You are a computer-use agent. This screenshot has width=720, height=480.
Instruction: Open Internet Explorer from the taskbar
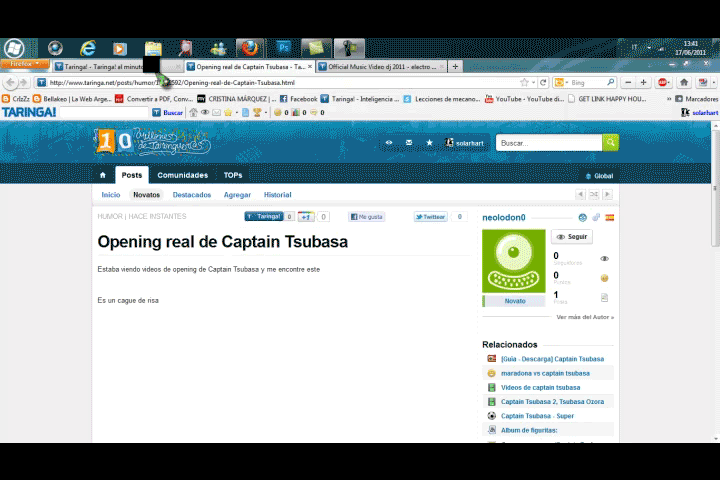point(88,48)
